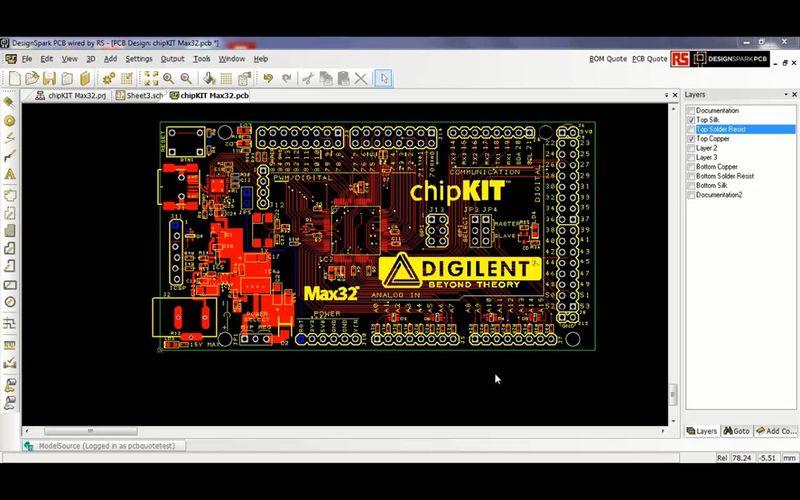This screenshot has height=500, width=800.
Task: Click the Zoom All fit-to-view icon
Action: pyautogui.click(x=151, y=79)
